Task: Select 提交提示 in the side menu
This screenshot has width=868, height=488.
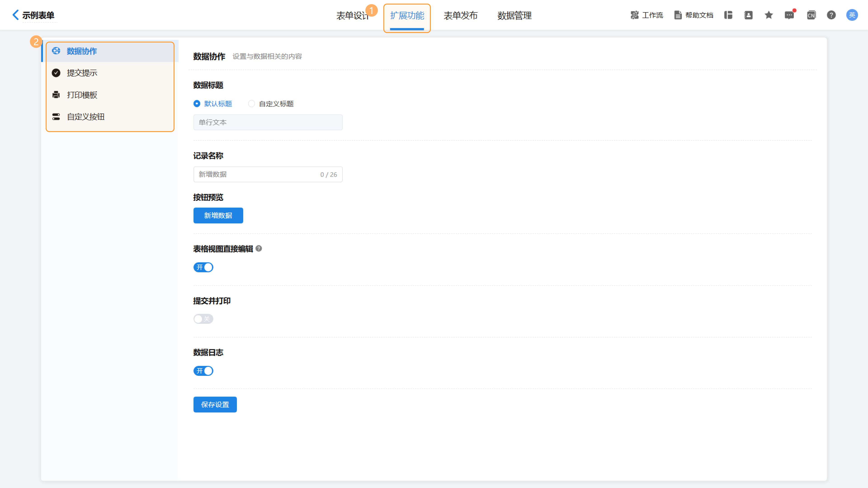Action: [110, 73]
